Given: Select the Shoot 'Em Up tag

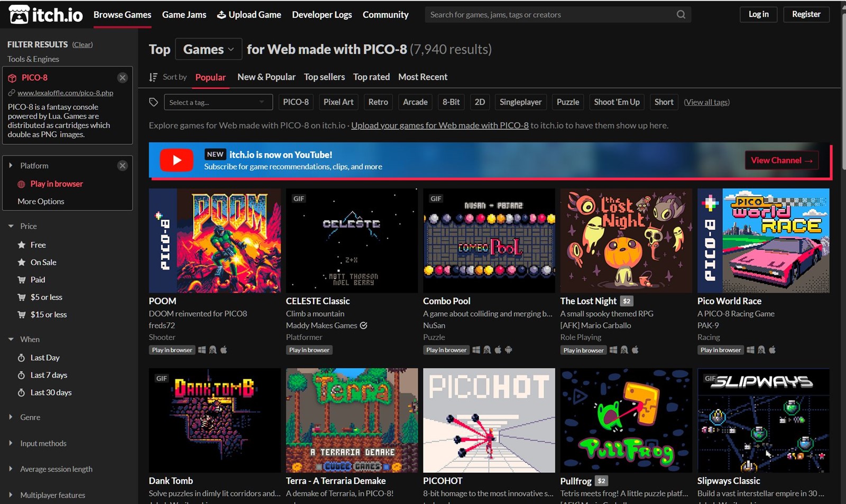Looking at the screenshot, I should tap(617, 102).
